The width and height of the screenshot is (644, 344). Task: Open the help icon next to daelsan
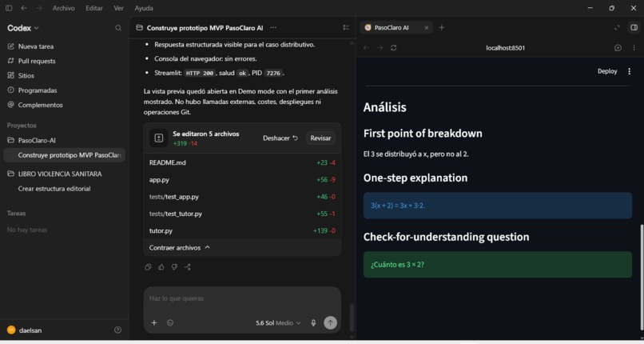(118, 330)
